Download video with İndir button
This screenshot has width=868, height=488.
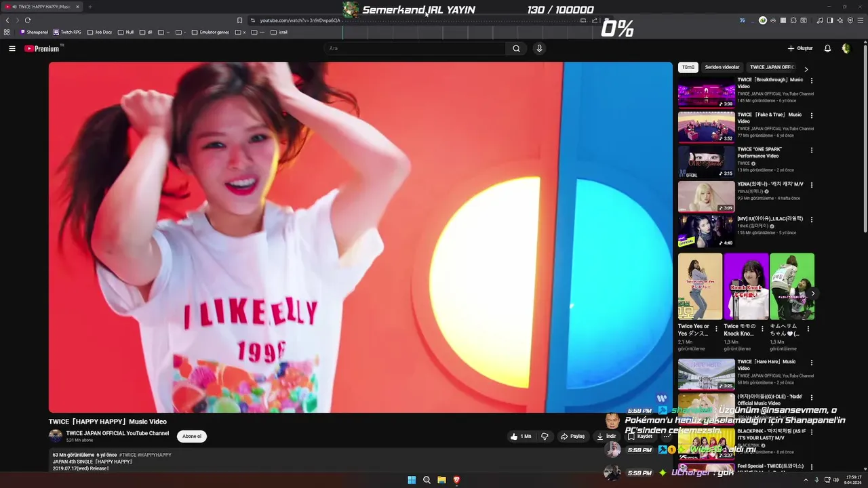pos(606,436)
